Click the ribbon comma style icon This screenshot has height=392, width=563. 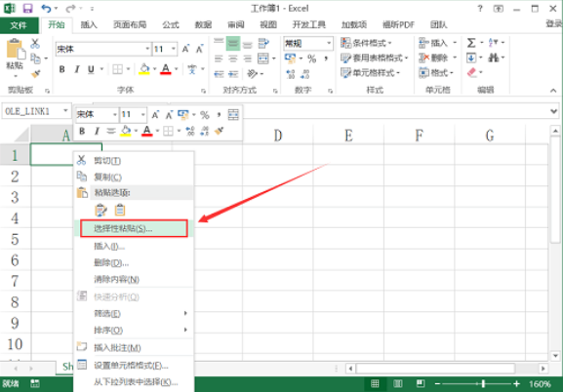pyautogui.click(x=326, y=59)
